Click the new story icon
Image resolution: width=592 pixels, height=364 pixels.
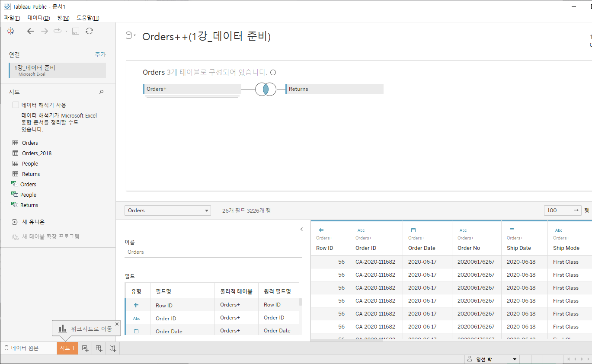tap(113, 348)
